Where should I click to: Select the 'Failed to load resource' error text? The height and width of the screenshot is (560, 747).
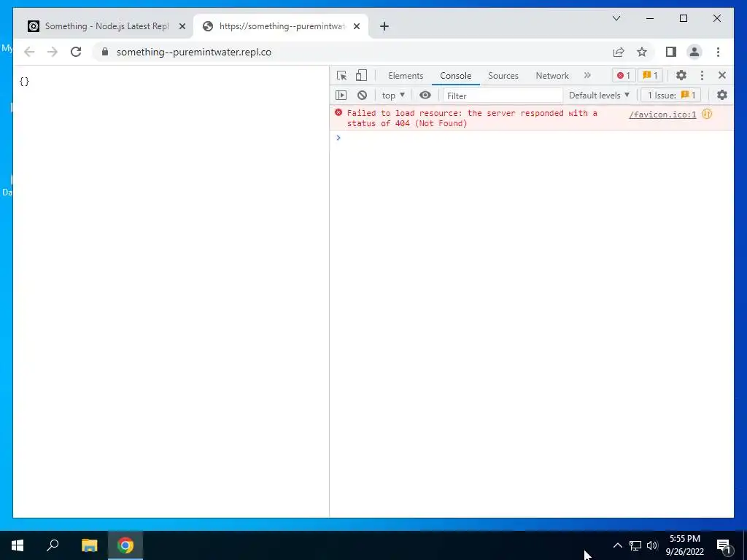(x=472, y=118)
